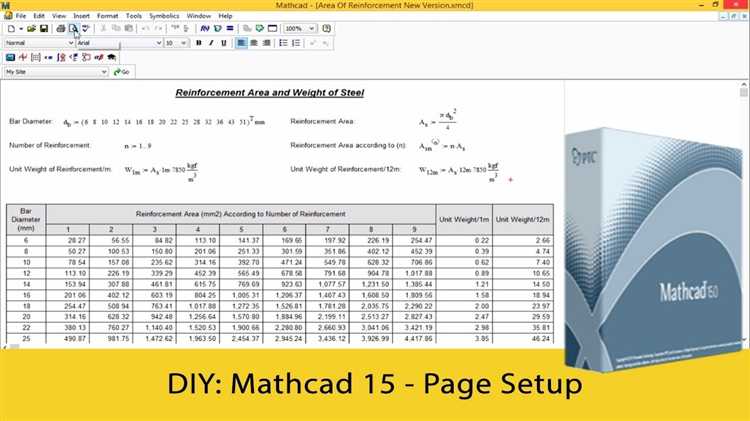Open the Symbolics menu

pos(164,16)
